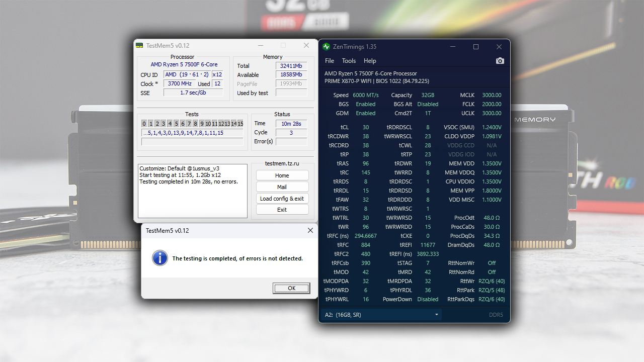Click the BGS Alt Disabled value
Image resolution: width=644 pixels, height=362 pixels.
coord(428,104)
